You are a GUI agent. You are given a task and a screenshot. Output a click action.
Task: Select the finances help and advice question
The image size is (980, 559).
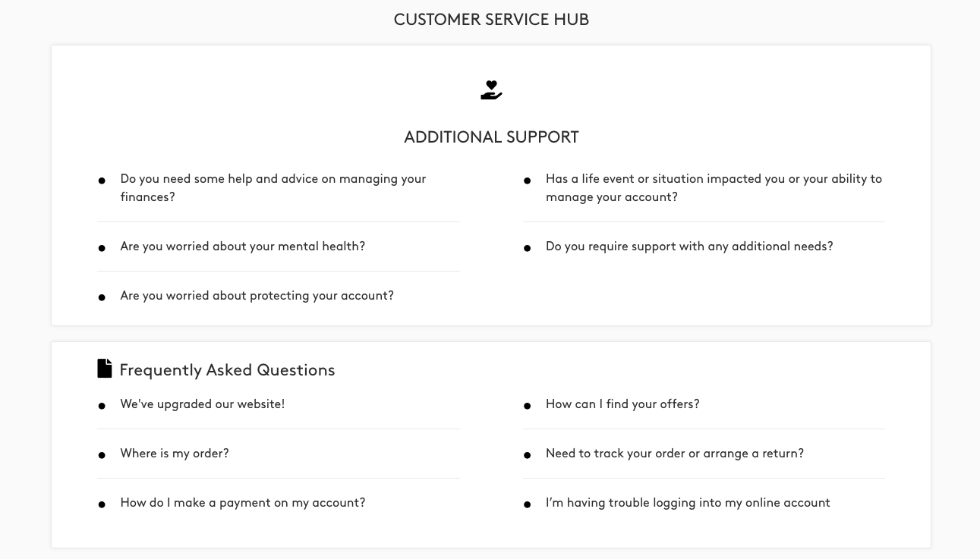coord(273,188)
